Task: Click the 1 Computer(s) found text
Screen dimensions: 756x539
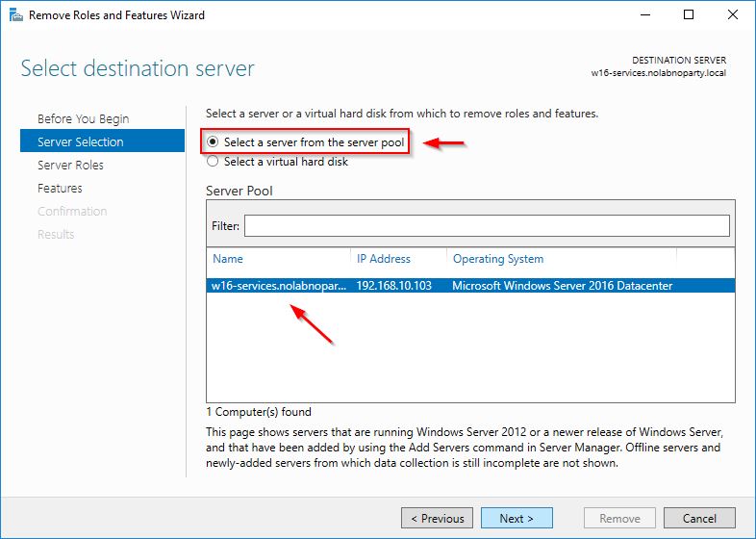Action: (x=259, y=412)
